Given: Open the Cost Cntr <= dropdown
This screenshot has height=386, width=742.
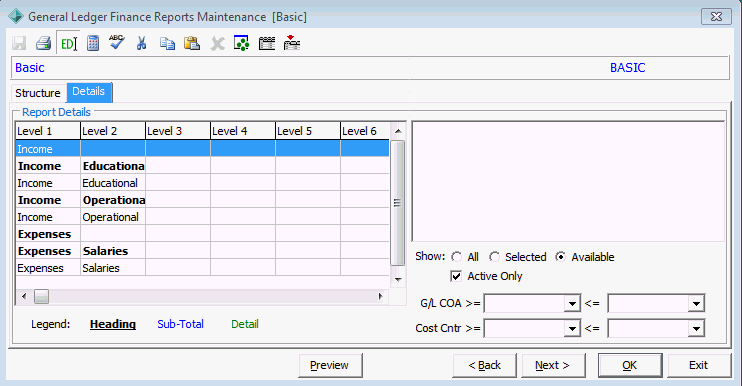Looking at the screenshot, I should (x=696, y=328).
